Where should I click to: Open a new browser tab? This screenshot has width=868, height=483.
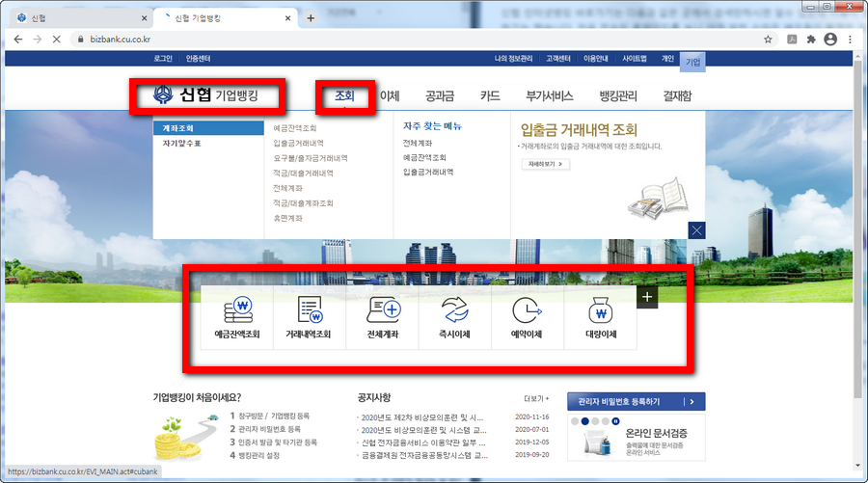click(x=311, y=18)
